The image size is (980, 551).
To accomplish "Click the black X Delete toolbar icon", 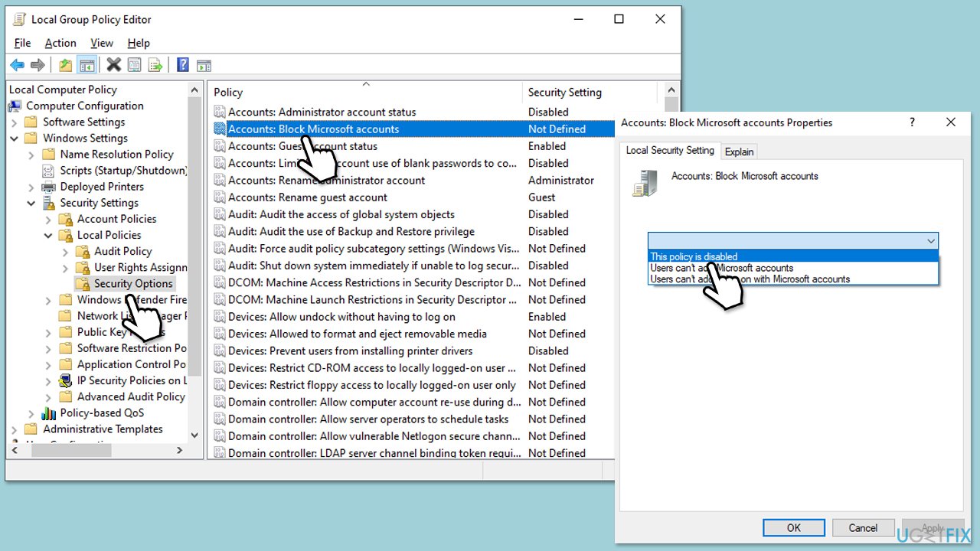I will (x=114, y=65).
